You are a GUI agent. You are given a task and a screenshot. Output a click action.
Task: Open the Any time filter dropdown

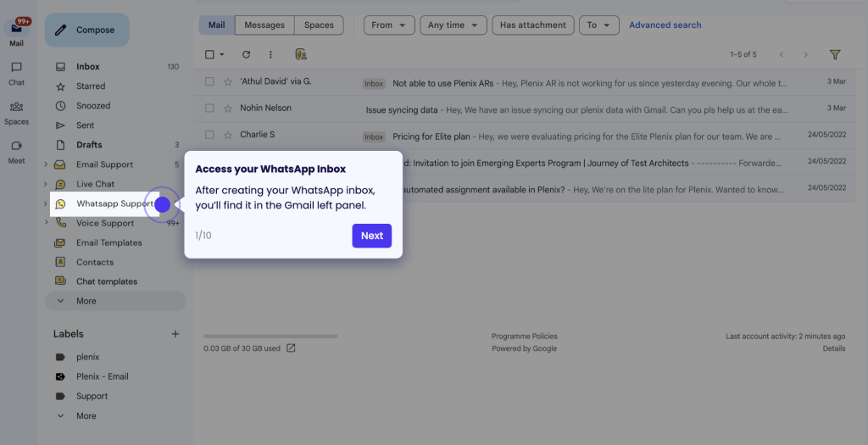(x=453, y=25)
